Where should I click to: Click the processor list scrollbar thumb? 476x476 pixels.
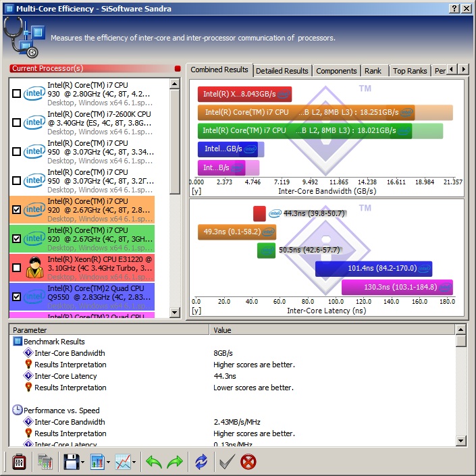point(175,142)
